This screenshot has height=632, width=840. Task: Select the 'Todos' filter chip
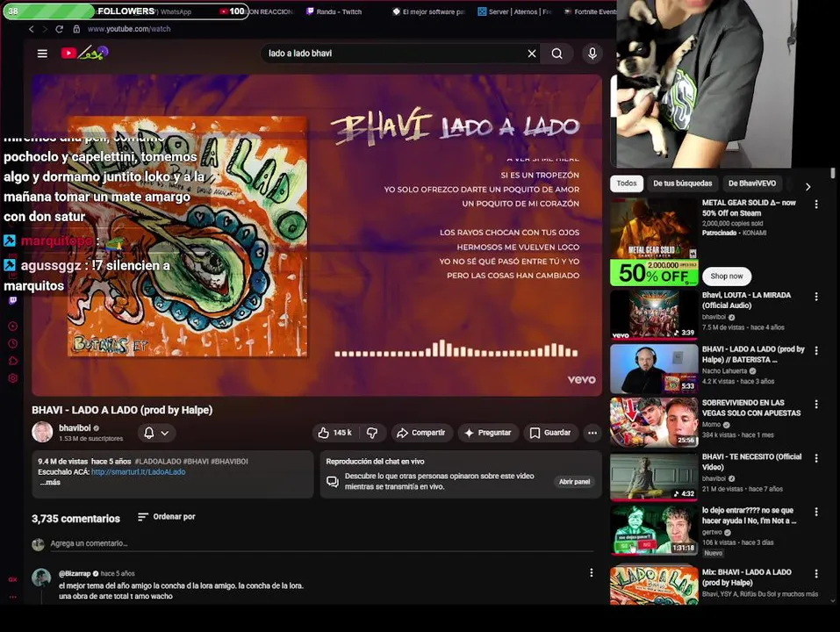[x=626, y=183]
